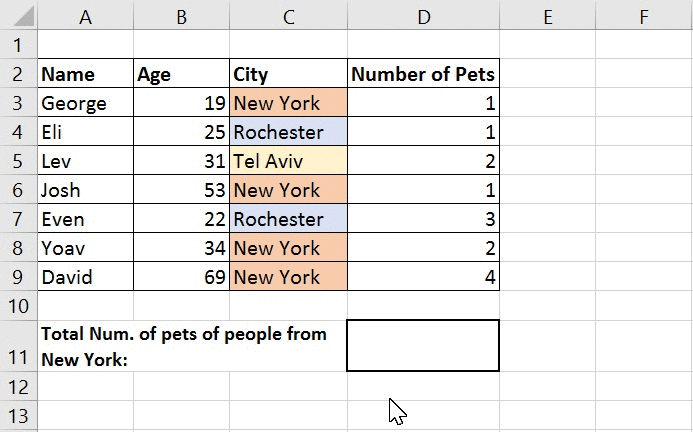Image resolution: width=693 pixels, height=432 pixels.
Task: Select column B header
Action: pyautogui.click(x=181, y=16)
